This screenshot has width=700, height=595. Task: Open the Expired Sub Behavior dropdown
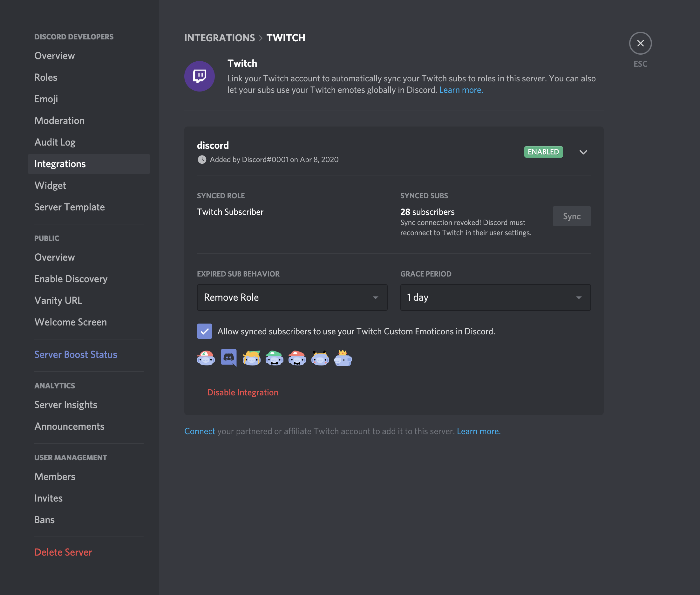292,297
